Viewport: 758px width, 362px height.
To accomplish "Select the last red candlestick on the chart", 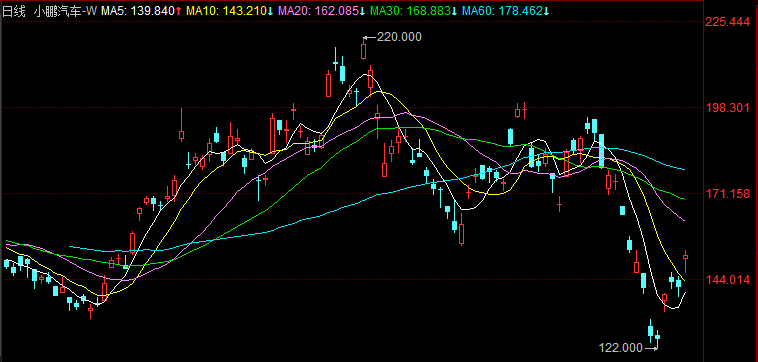I will (x=685, y=261).
